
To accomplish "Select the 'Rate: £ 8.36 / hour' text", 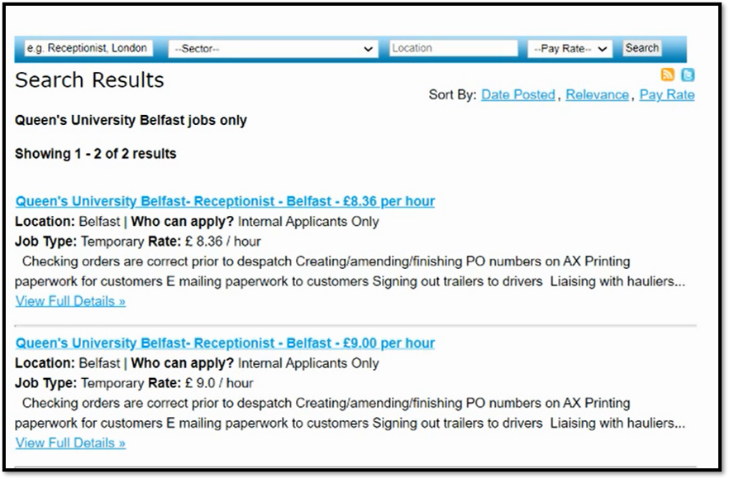I will pyautogui.click(x=204, y=242).
